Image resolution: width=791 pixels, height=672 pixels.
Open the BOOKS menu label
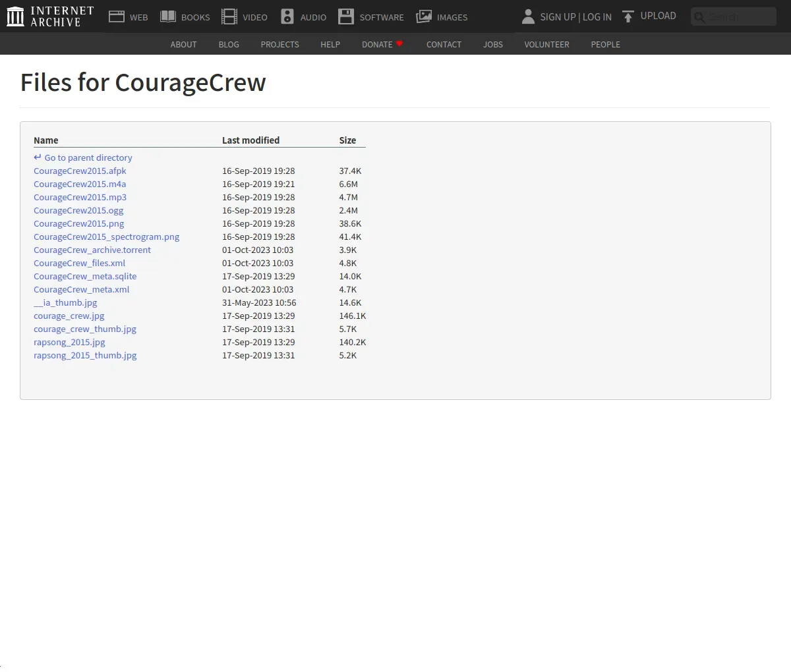196,18
